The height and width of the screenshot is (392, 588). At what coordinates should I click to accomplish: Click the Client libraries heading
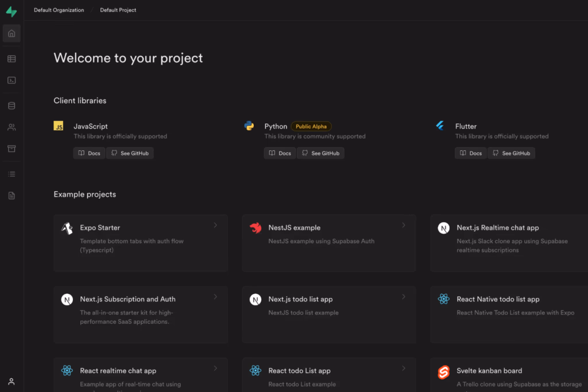(80, 101)
